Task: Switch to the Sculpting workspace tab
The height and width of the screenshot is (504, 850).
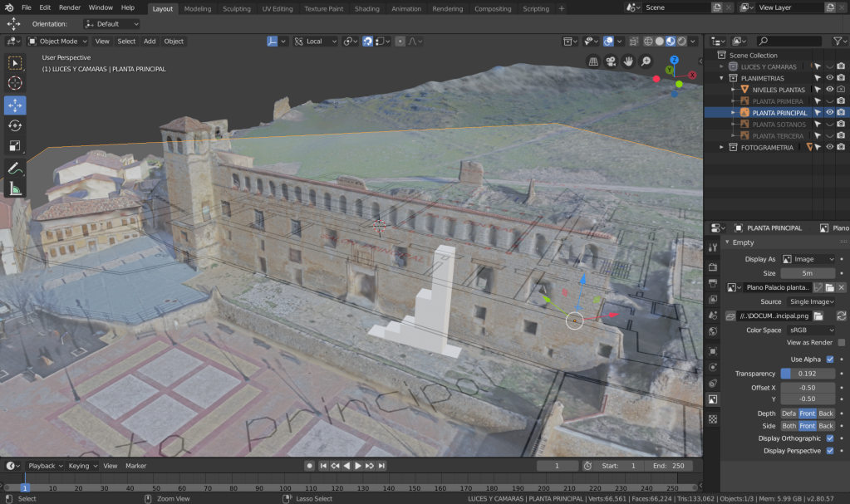Action: click(237, 8)
